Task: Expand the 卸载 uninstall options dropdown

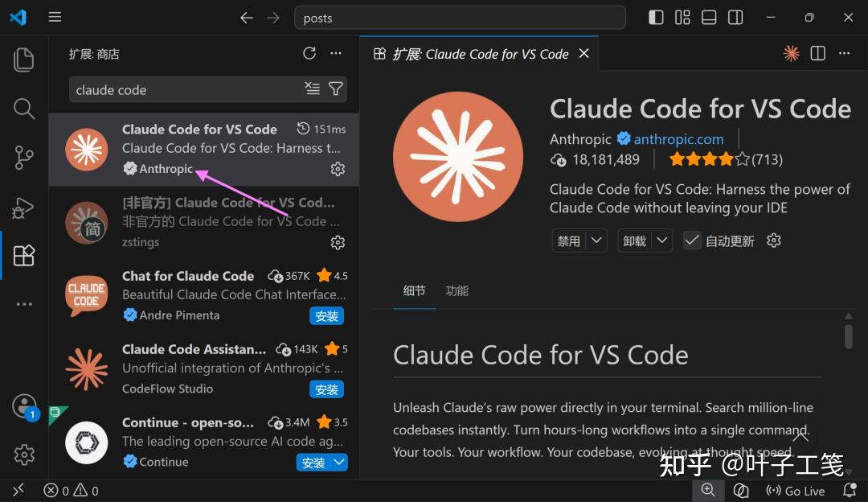Action: point(662,241)
